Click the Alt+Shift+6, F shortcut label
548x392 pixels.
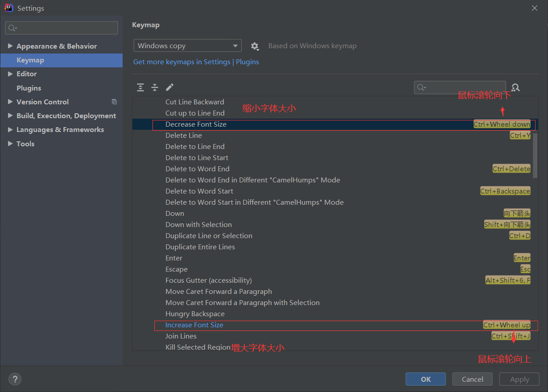(508, 281)
